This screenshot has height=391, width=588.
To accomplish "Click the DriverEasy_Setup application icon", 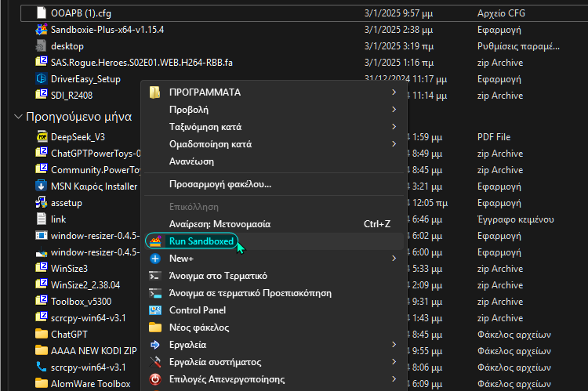I will click(42, 78).
